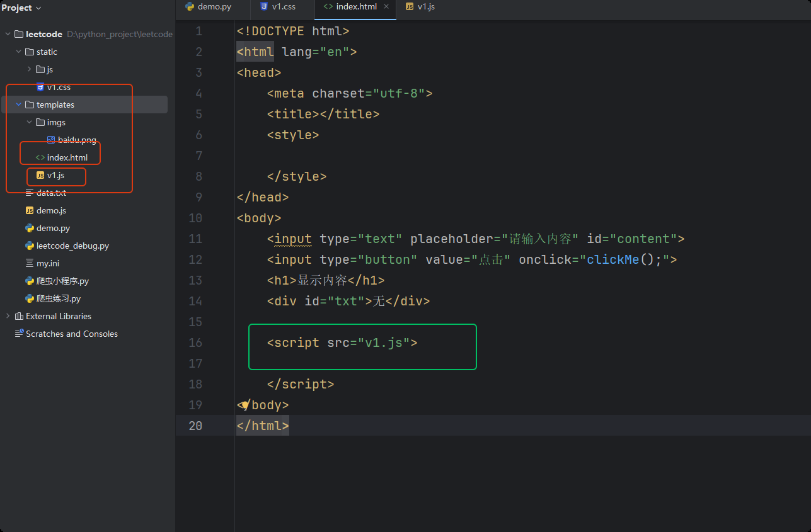Collapse the static folder
This screenshot has width=811, height=532.
tap(18, 52)
